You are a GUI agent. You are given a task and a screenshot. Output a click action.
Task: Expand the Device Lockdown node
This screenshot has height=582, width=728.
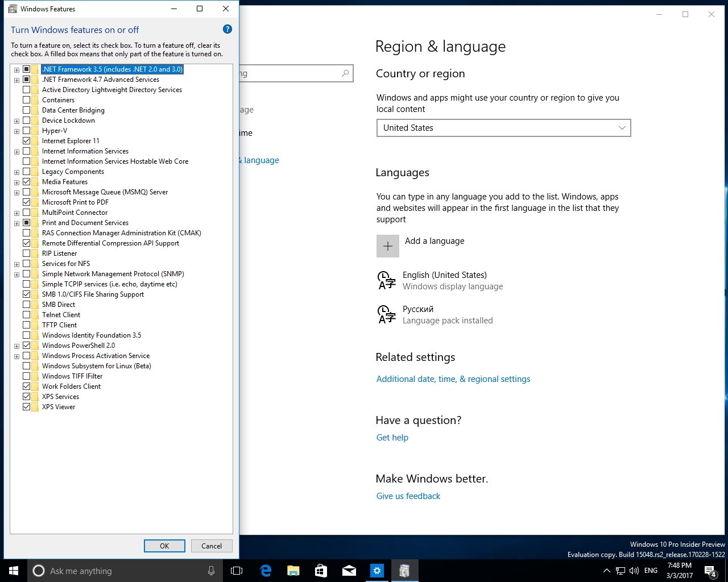(x=16, y=121)
